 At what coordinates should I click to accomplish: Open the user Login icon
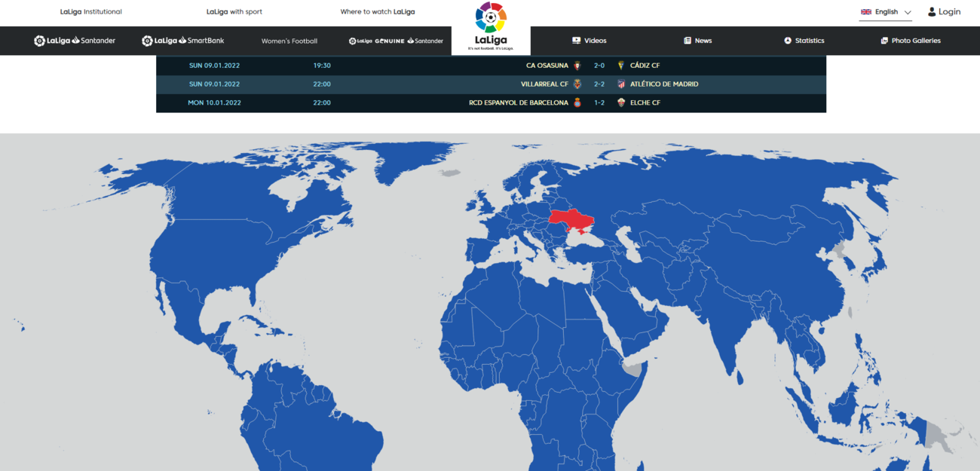coord(932,12)
